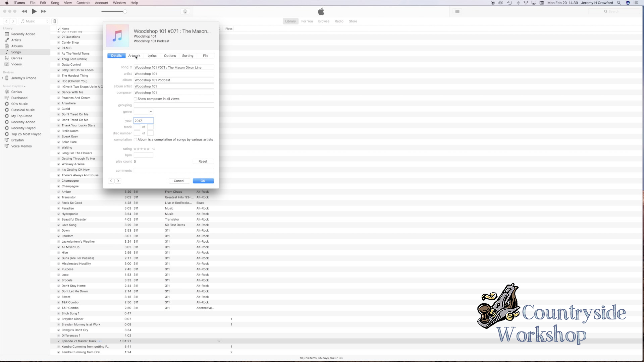Switch to the File tab
Screen dimensions: 644x362
coord(206,56)
